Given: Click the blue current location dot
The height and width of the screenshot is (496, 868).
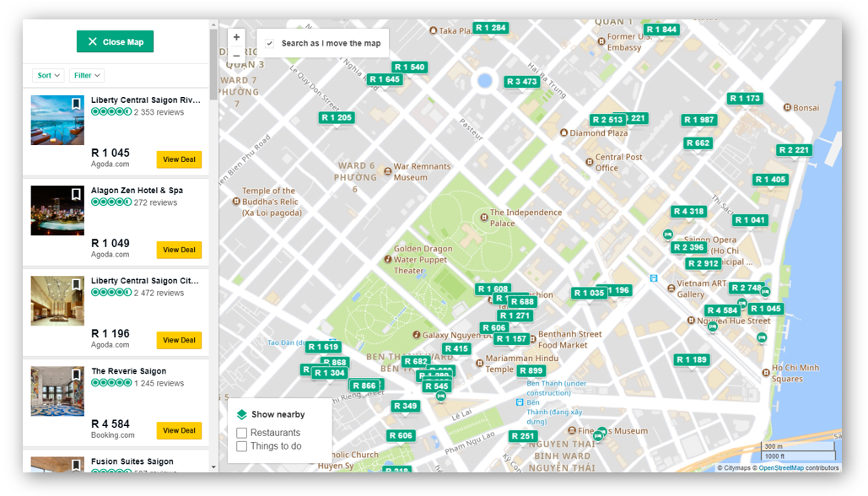Looking at the screenshot, I should coord(484,81).
